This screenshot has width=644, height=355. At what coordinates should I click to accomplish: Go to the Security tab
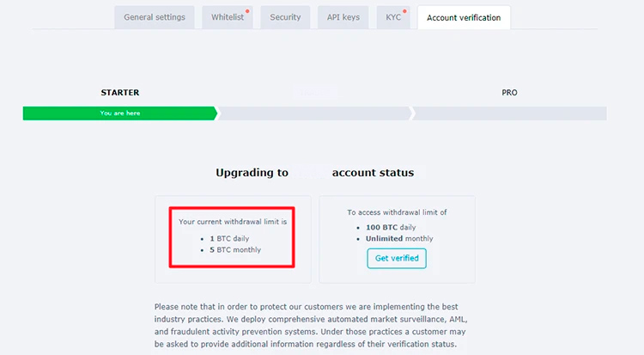pos(285,17)
